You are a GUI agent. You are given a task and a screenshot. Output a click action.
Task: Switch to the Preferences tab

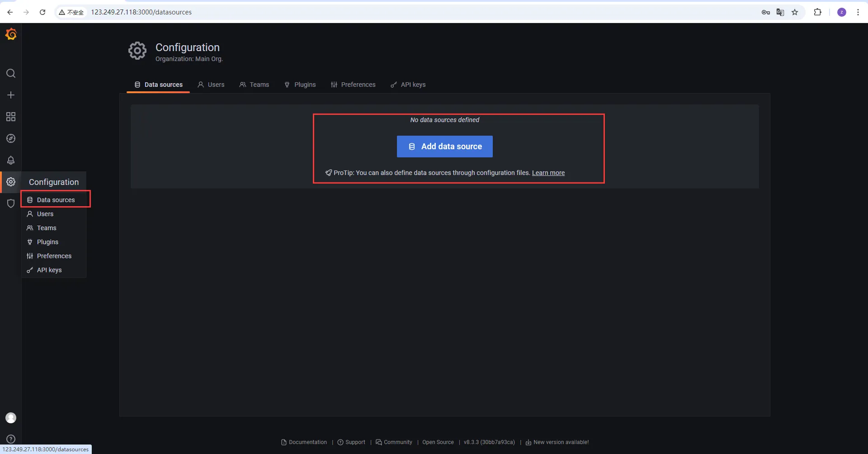[x=353, y=85]
